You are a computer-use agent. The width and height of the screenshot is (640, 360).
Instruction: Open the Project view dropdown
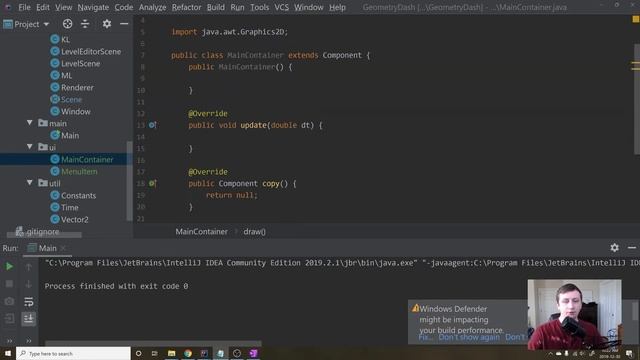pyautogui.click(x=27, y=24)
